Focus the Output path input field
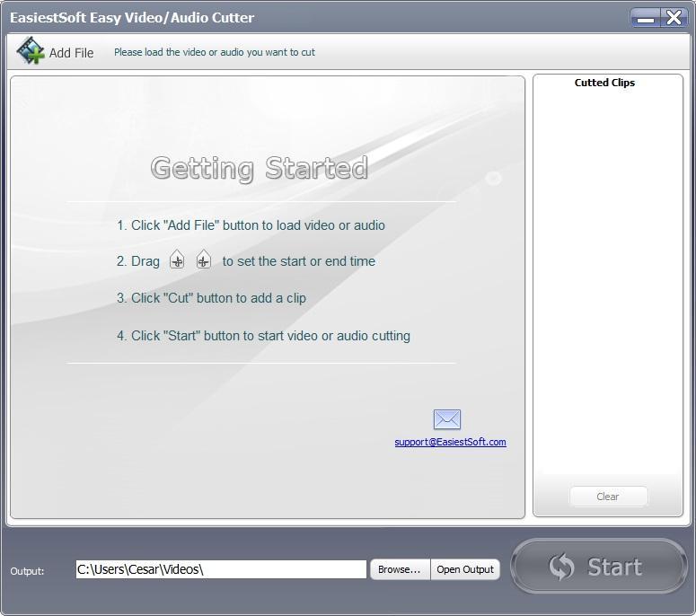The height and width of the screenshot is (616, 696). (x=221, y=569)
